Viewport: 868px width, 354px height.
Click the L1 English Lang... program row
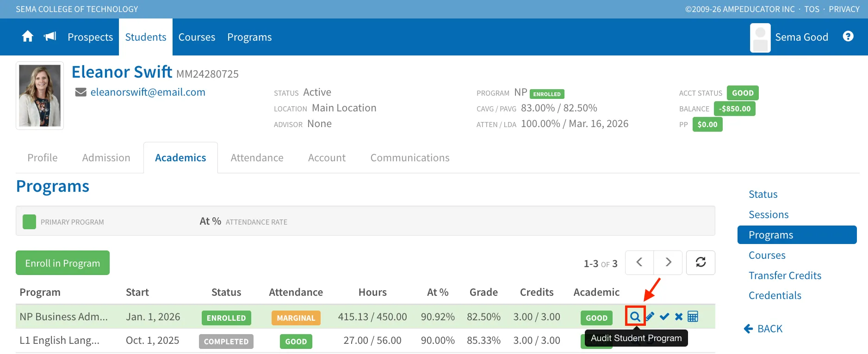[366, 341]
